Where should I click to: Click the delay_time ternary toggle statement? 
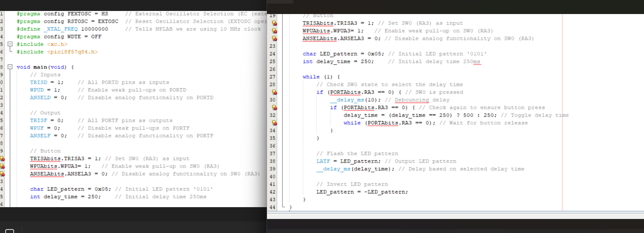[420, 115]
